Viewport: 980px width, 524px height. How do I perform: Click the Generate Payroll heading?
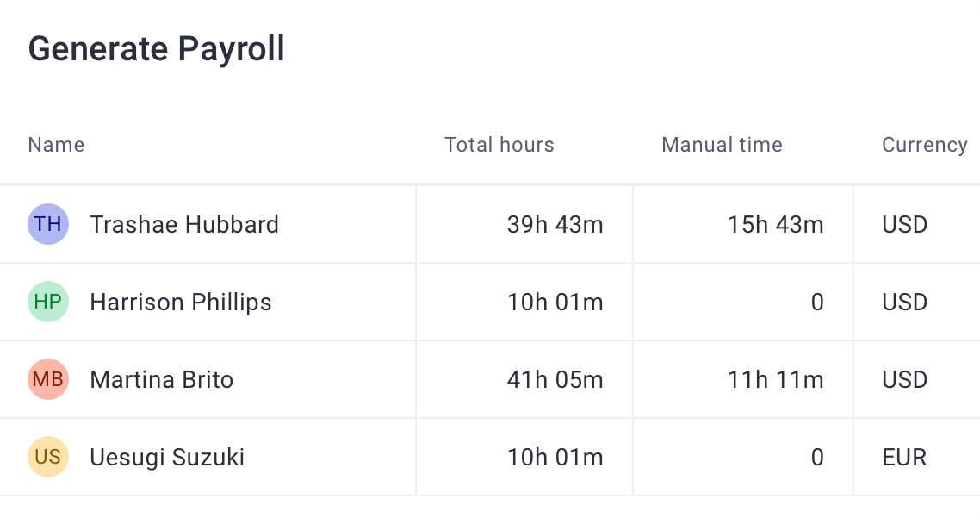[x=157, y=49]
